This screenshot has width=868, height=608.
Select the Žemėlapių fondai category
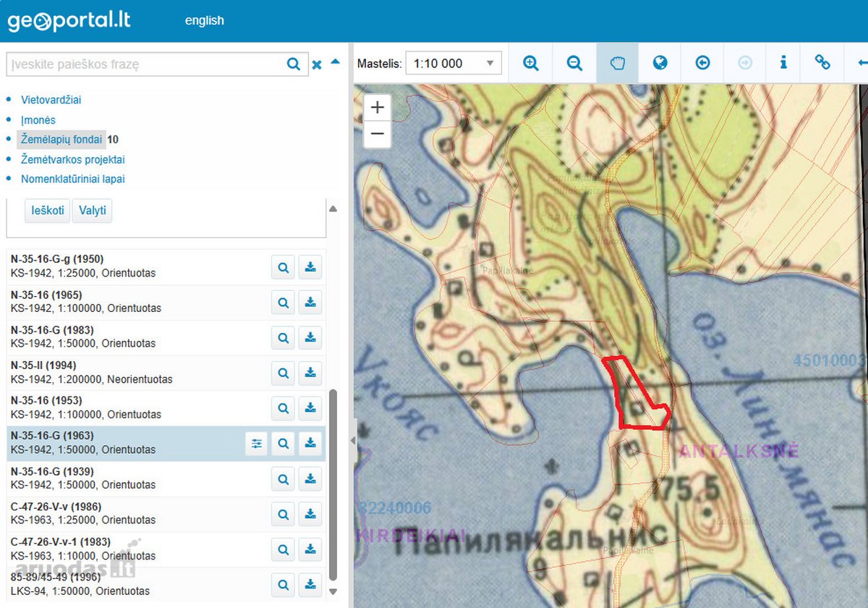[61, 139]
